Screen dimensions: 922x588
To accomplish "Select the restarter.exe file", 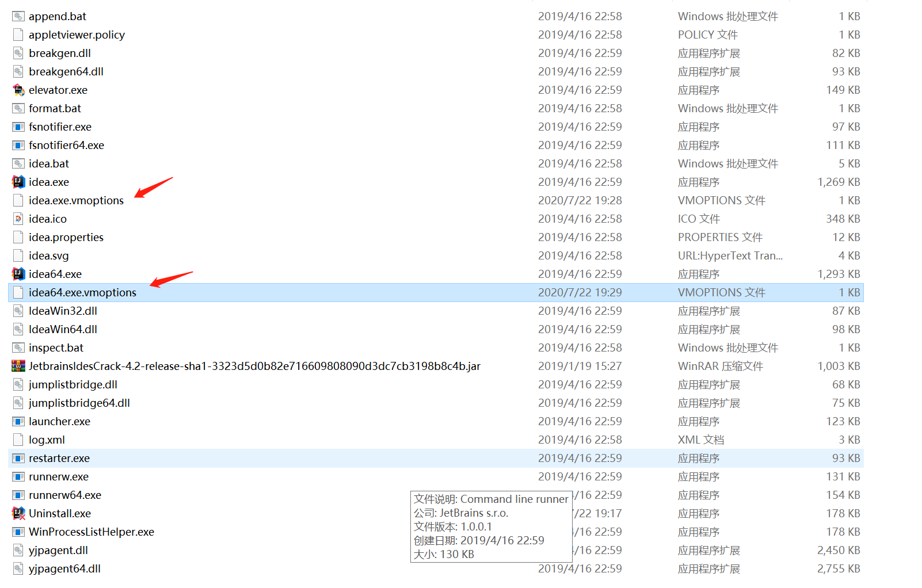I will (59, 458).
